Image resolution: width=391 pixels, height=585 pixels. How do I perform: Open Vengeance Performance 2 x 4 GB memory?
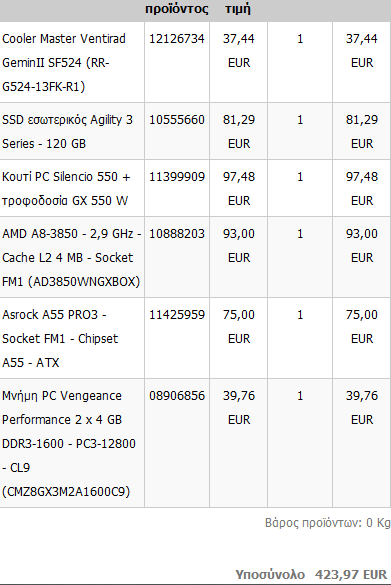[x=69, y=443]
